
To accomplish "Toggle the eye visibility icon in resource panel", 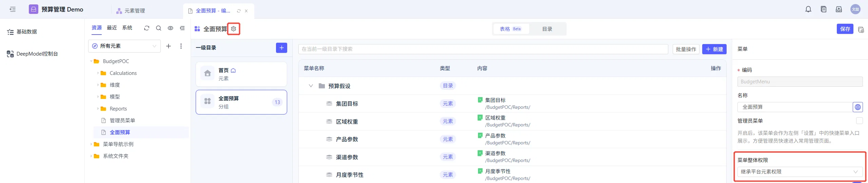I will click(x=171, y=28).
